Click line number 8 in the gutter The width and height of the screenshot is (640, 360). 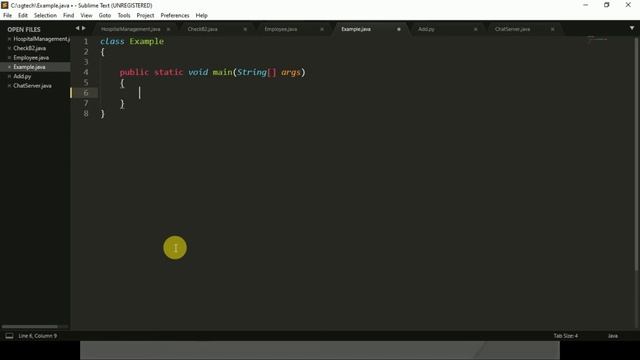(86, 113)
